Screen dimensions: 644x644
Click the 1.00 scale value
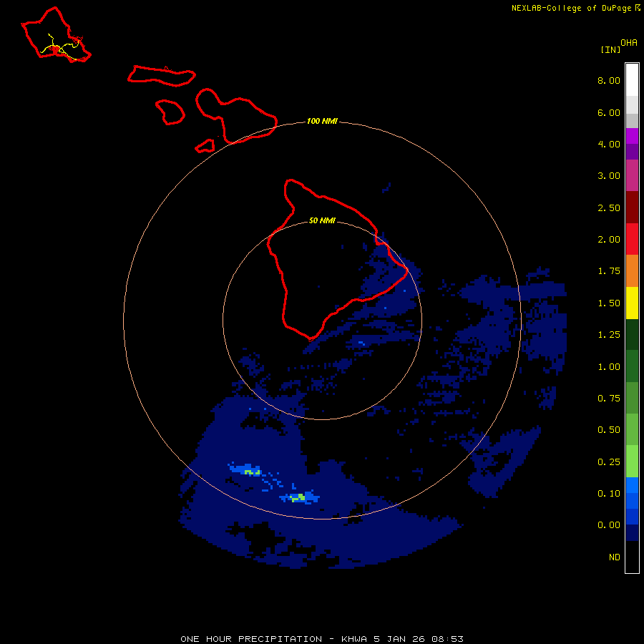pos(609,367)
